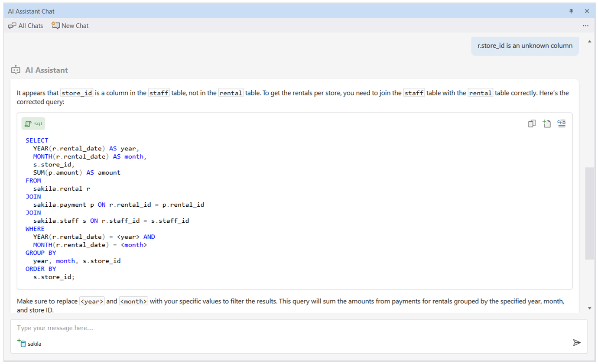Image resolution: width=598 pixels, height=364 pixels.
Task: Click the scroll down arrow in chat
Action: tap(589, 308)
